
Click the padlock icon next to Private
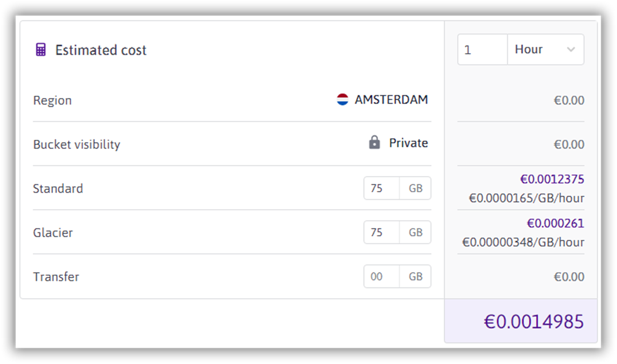(374, 143)
